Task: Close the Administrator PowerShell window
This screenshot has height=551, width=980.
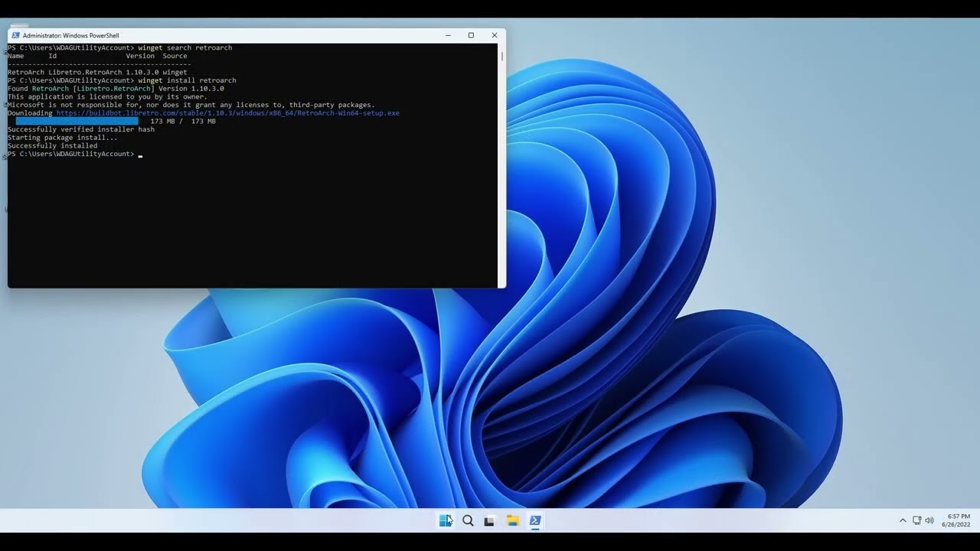Action: [x=495, y=35]
